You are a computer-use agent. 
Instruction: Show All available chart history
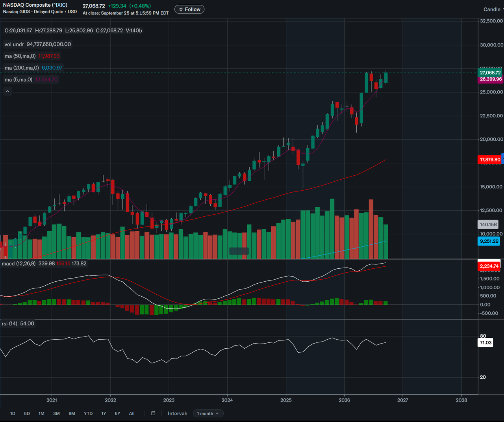132,413
